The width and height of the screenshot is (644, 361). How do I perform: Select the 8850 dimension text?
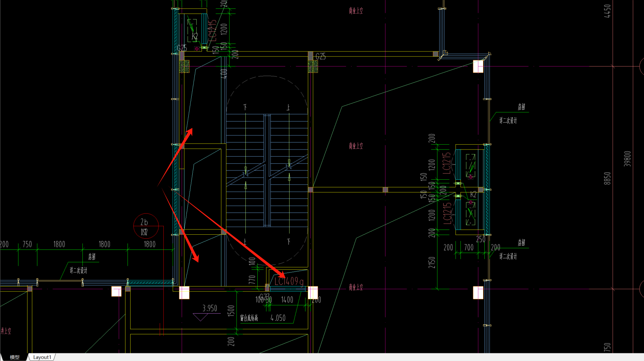[607, 178]
